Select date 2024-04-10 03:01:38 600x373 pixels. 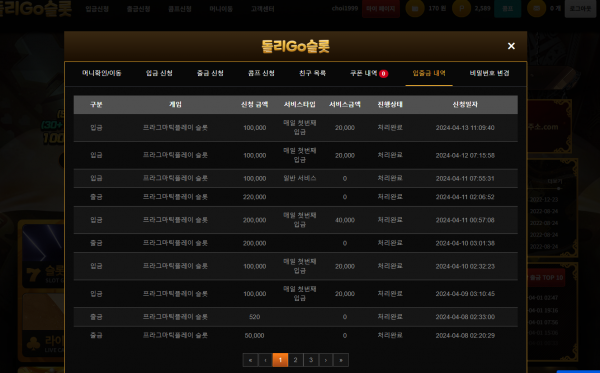465,243
